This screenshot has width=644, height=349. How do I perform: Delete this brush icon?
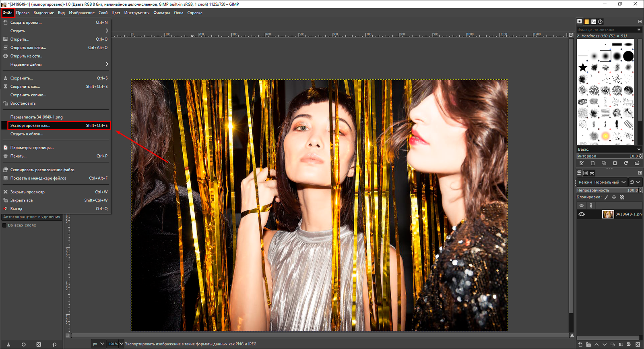(615, 163)
